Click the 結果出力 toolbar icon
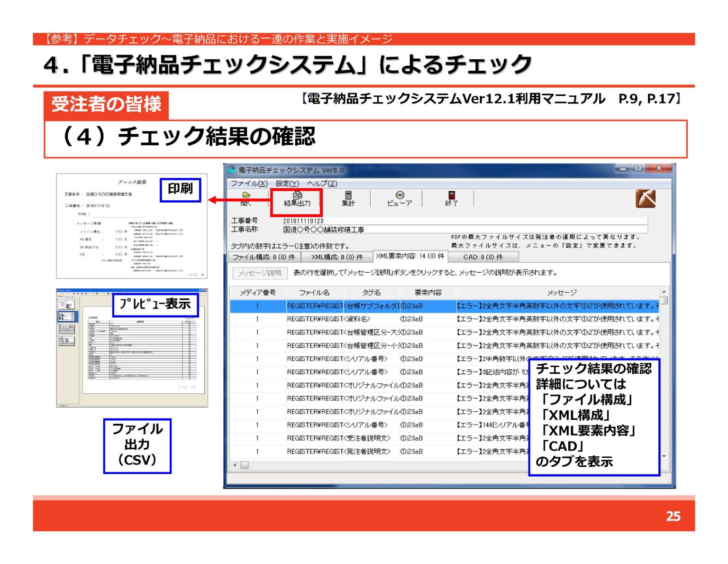728x564 pixels. tap(297, 196)
